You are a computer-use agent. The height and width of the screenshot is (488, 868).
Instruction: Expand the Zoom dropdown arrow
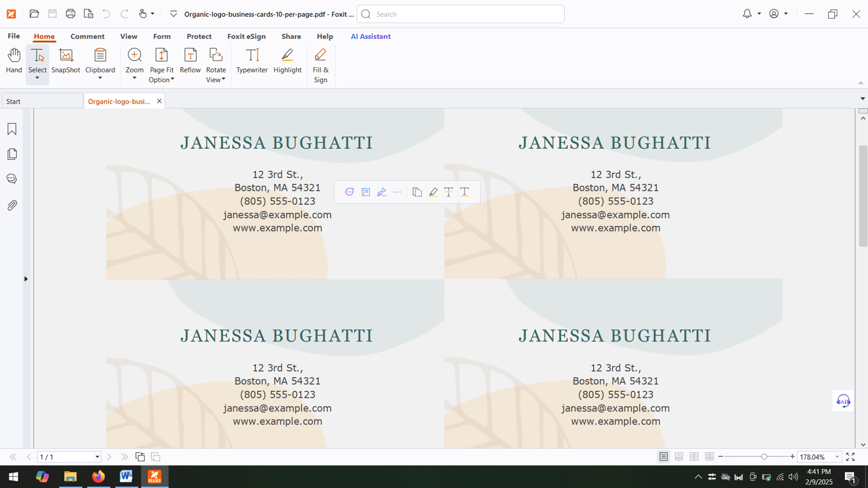pos(134,79)
